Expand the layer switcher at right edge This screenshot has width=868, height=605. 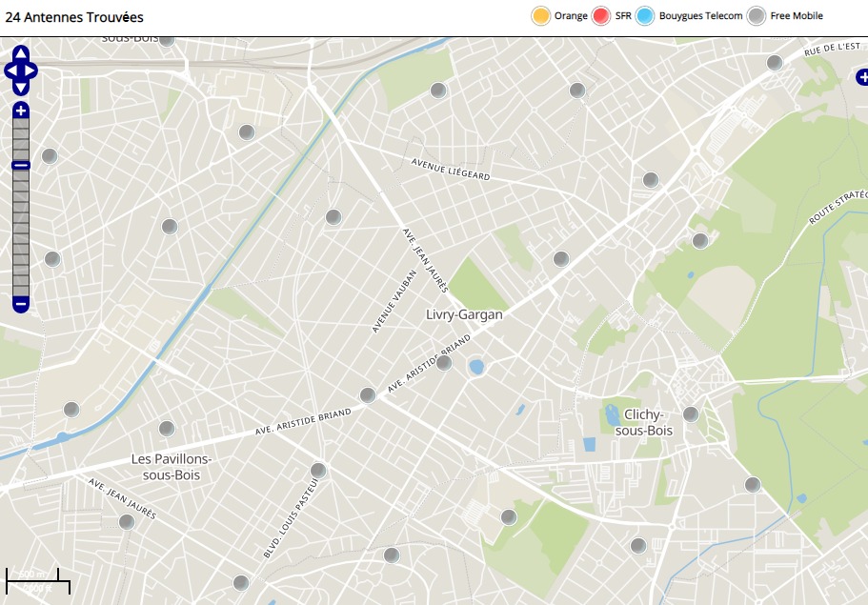pos(860,77)
